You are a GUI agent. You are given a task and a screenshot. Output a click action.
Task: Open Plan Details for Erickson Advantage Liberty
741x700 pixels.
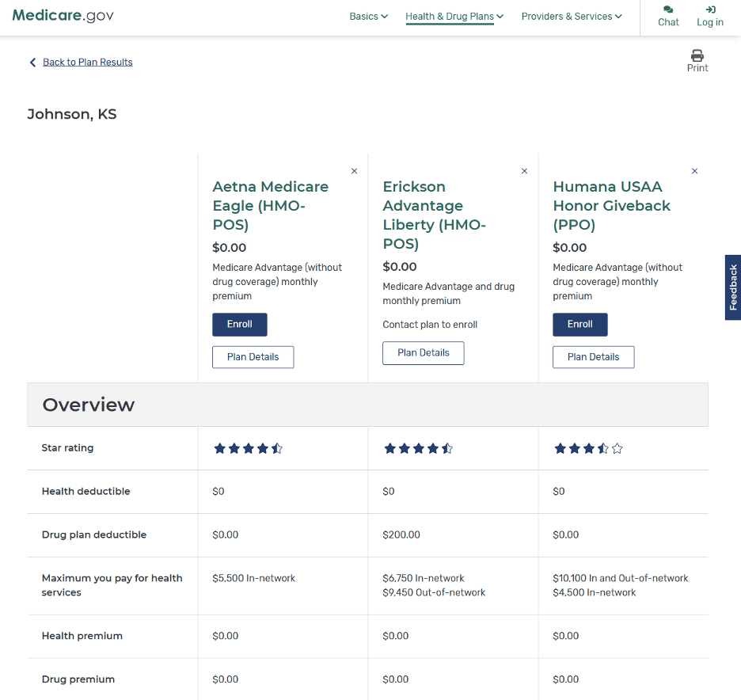tap(423, 352)
